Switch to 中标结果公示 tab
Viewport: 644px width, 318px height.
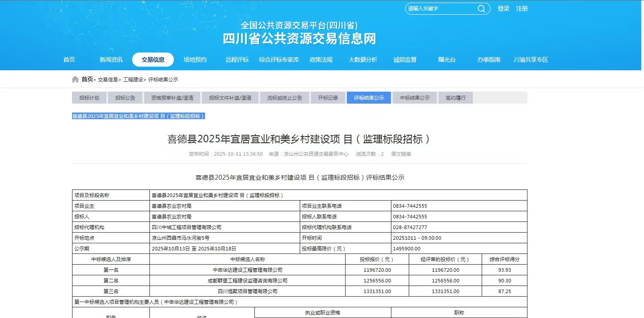coord(415,98)
